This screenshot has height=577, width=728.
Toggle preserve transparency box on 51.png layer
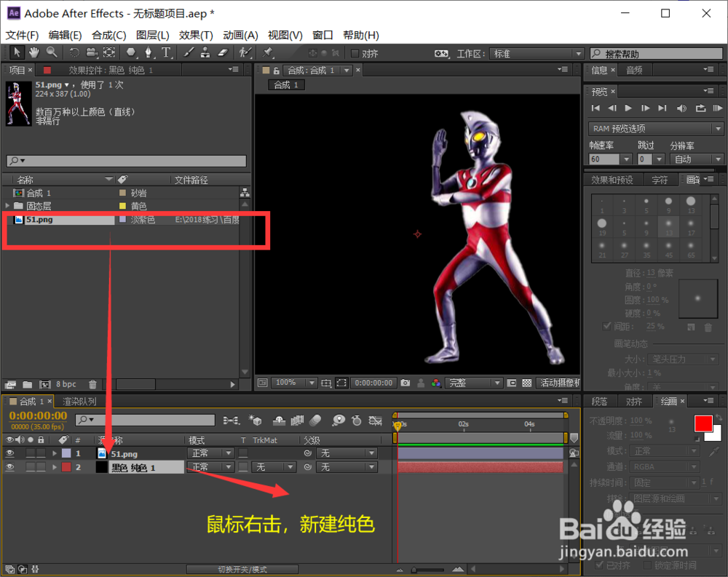coord(243,453)
